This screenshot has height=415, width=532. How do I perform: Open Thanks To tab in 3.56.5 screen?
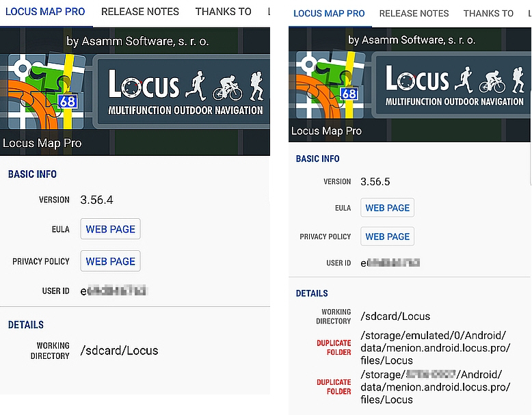click(x=488, y=13)
